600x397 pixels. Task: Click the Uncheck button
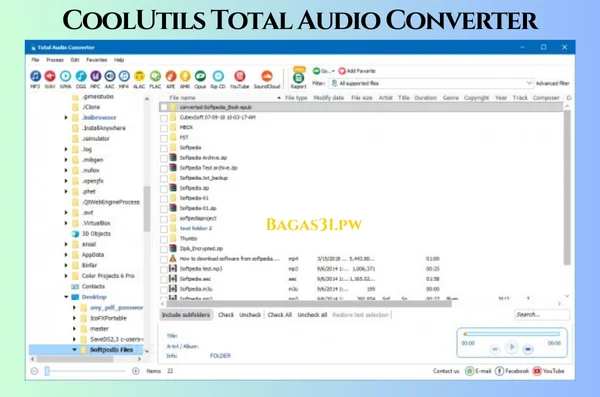250,315
